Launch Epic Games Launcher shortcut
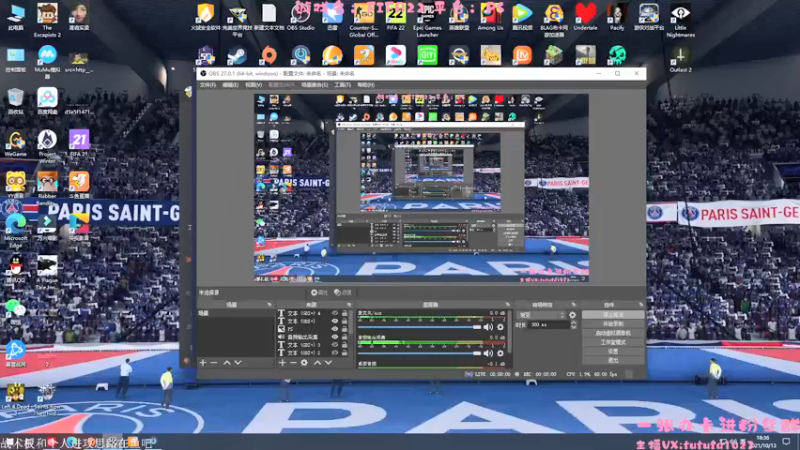This screenshot has width=800, height=450. (x=427, y=20)
